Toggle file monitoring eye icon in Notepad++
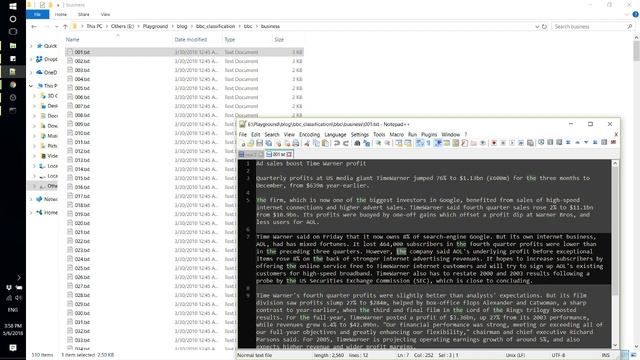 482,143
